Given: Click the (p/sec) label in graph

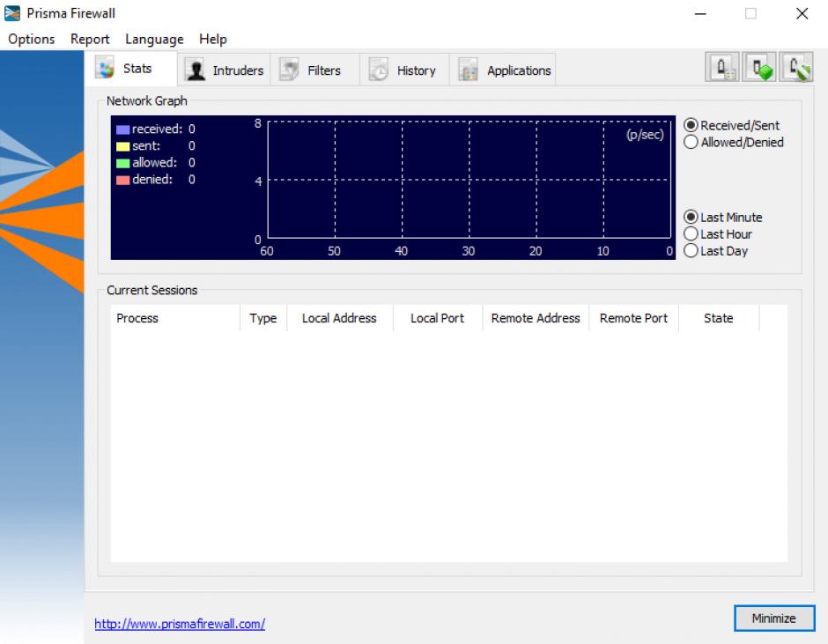Looking at the screenshot, I should pyautogui.click(x=645, y=135).
